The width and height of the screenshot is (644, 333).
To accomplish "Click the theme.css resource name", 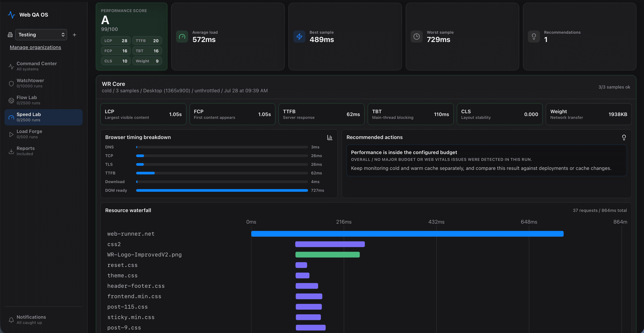I will point(122,276).
